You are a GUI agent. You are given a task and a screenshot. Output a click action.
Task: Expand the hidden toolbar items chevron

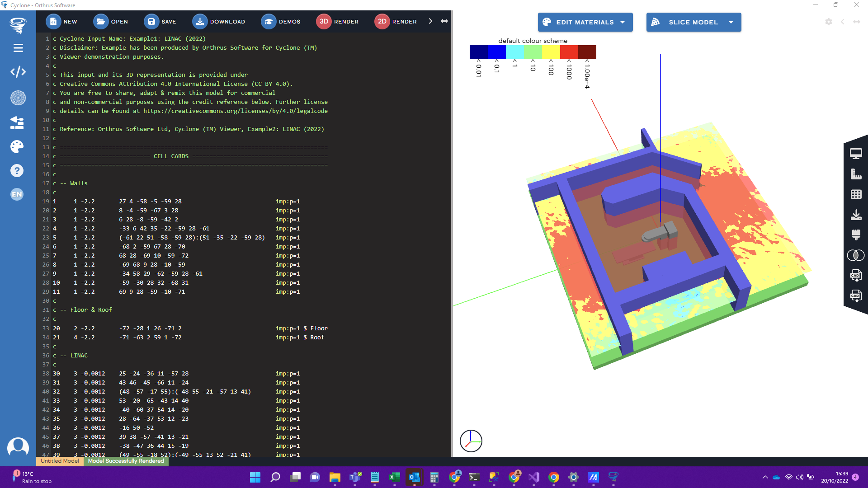pos(430,21)
